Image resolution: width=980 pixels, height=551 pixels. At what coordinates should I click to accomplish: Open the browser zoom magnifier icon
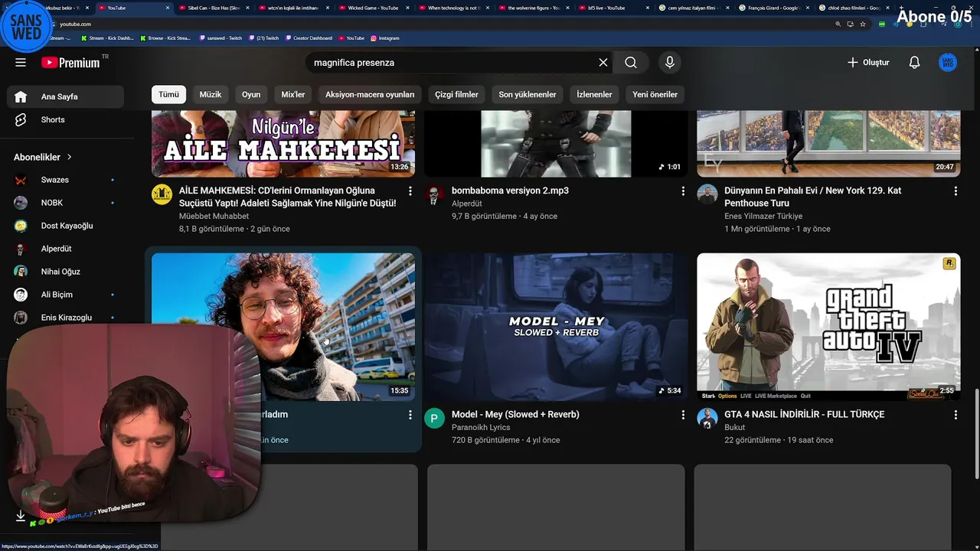838,24
